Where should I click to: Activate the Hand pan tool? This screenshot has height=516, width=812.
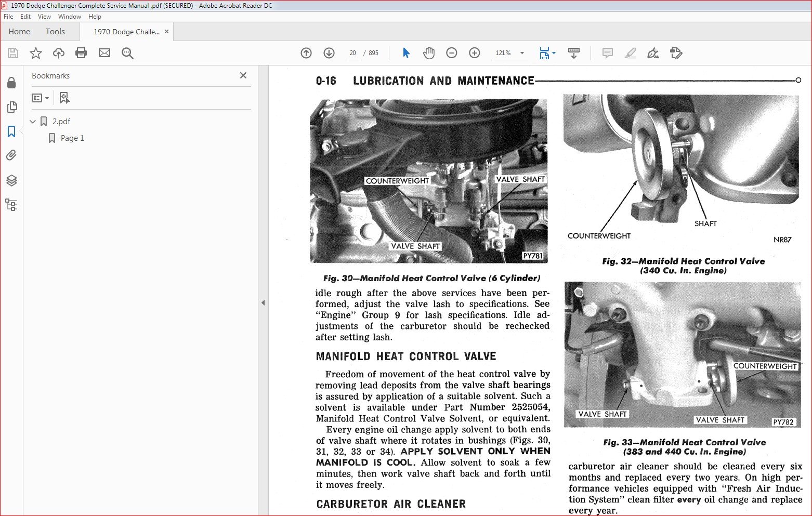(x=429, y=53)
